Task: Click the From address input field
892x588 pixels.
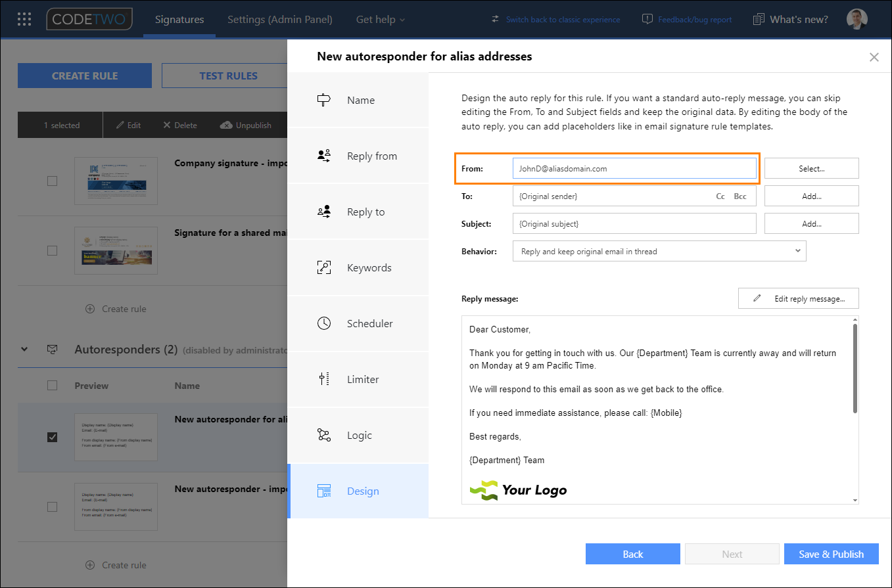Action: click(x=634, y=168)
